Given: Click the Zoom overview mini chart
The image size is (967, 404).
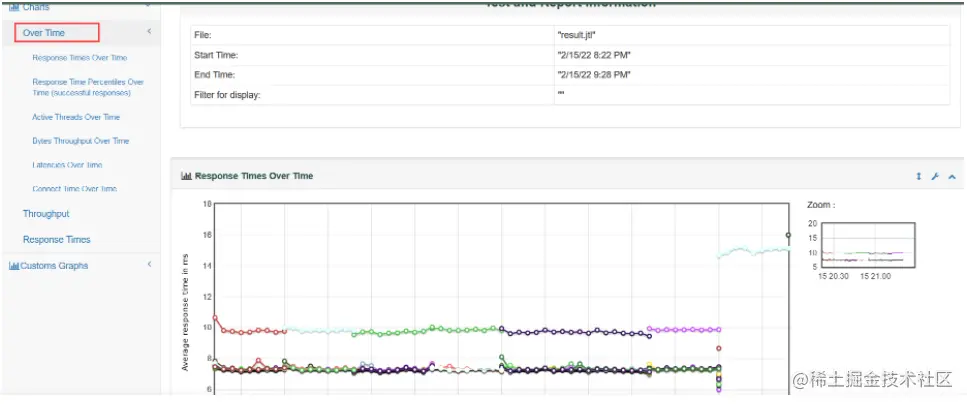Looking at the screenshot, I should tap(870, 245).
